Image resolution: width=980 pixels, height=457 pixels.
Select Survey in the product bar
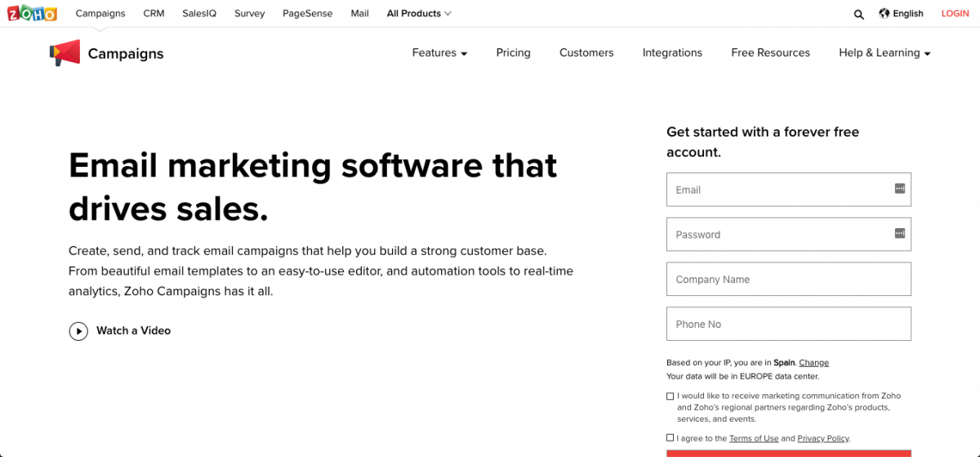click(x=250, y=14)
